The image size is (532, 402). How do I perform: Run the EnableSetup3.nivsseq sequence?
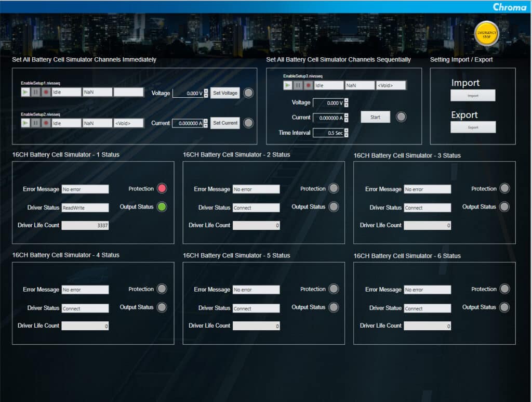tap(288, 85)
